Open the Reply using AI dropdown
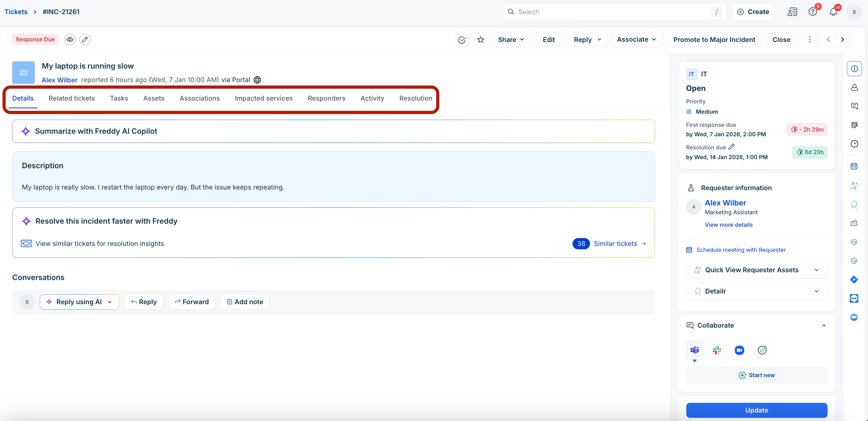Viewport: 868px width, 421px height. [x=109, y=302]
